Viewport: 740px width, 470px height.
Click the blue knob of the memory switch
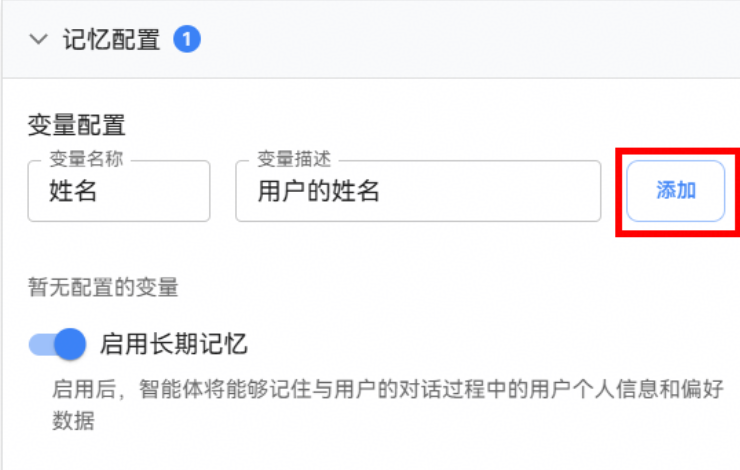tap(69, 345)
